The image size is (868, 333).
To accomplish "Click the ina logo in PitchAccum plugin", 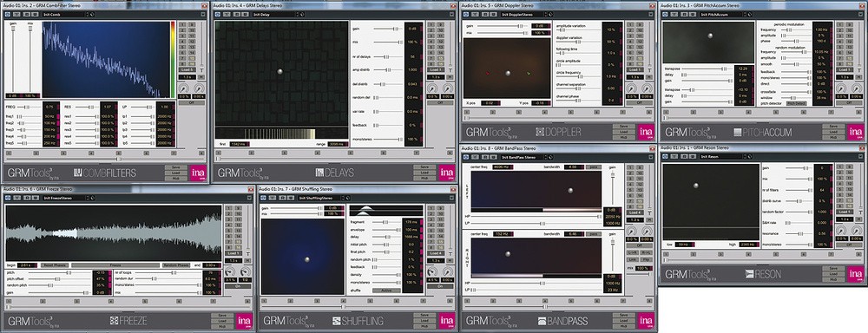I will [x=855, y=132].
